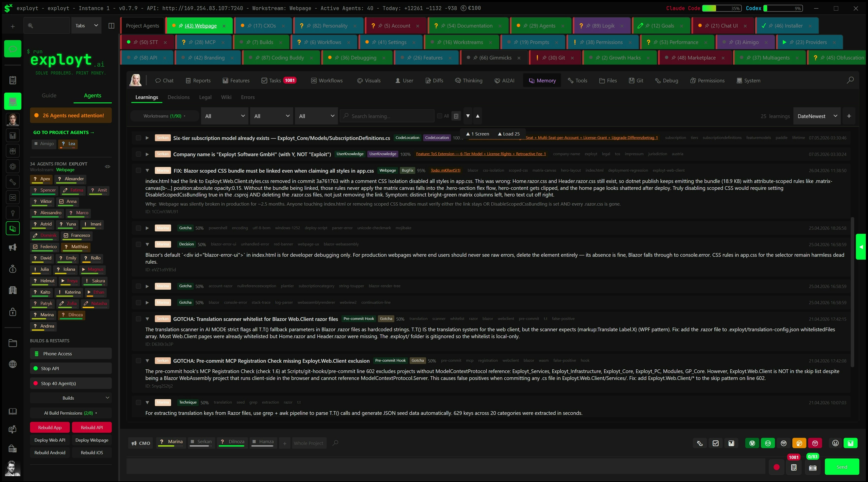This screenshot has width=868, height=482.
Task: Open the clipboard tasks button with 1081 badge
Action: tap(794, 467)
